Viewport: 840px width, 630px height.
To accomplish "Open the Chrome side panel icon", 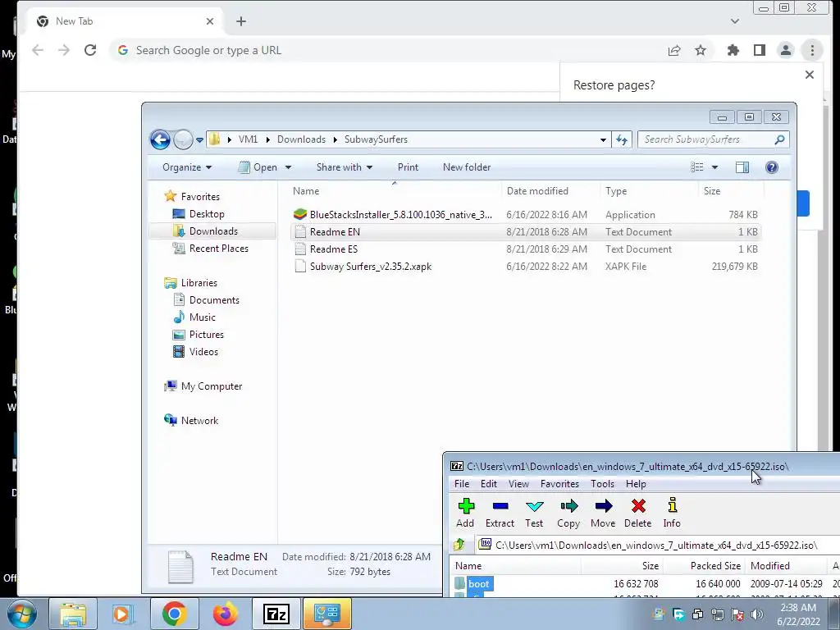I will click(x=759, y=50).
